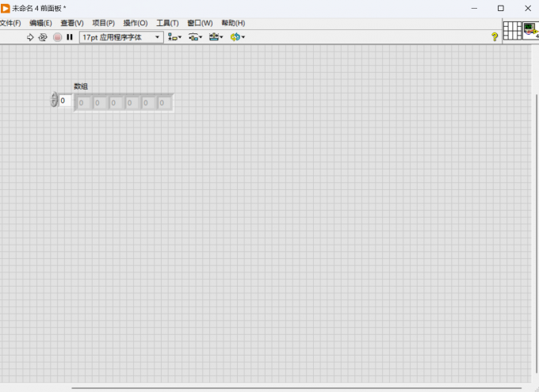Click the Pause button
Screen dimensions: 539x392
pyautogui.click(x=70, y=37)
